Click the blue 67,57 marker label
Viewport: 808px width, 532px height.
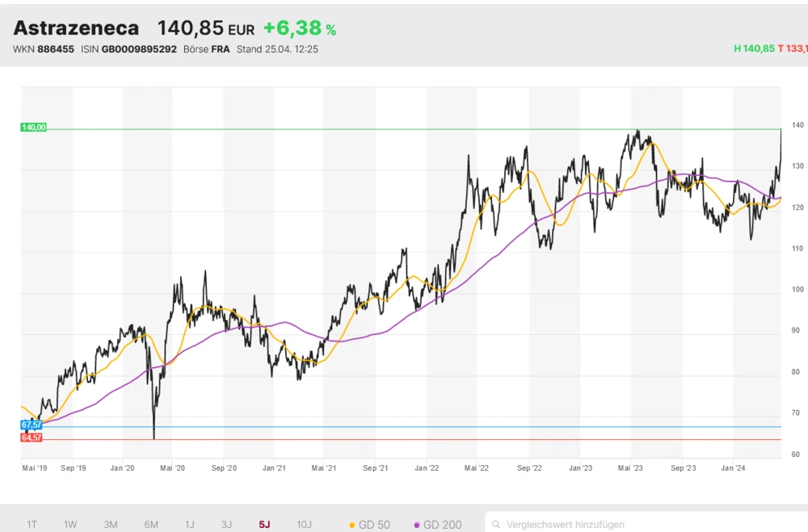click(31, 423)
